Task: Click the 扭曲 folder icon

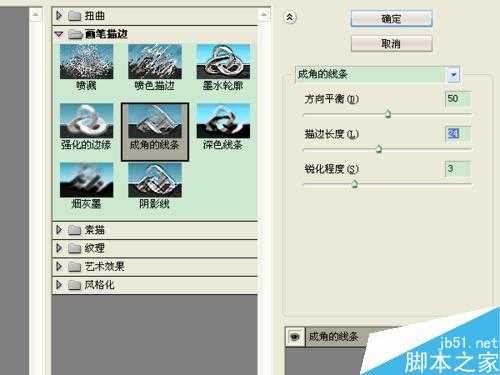Action: click(75, 16)
